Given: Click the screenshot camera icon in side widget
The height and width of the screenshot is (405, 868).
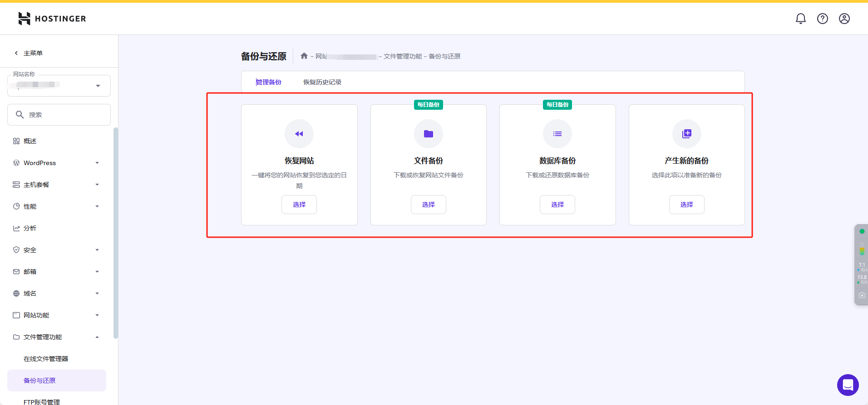Looking at the screenshot, I should pos(862,295).
